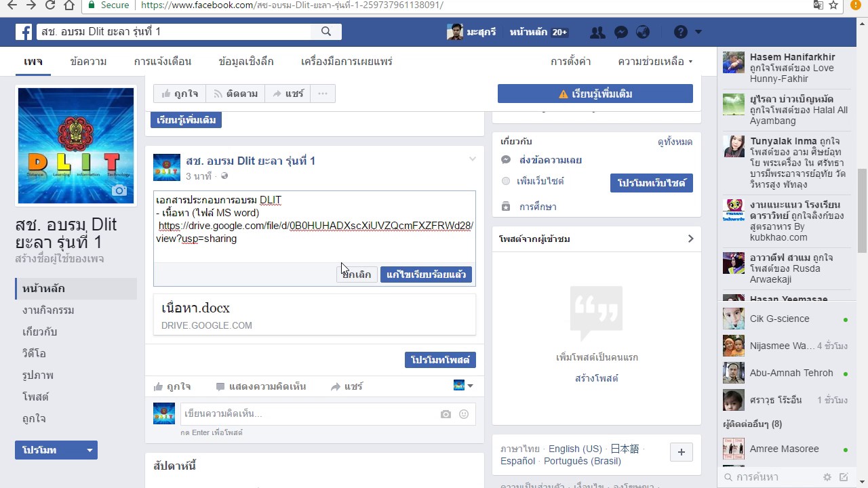Click แก้ไขเรียบร้อยแล้ว to save edit

tap(426, 274)
